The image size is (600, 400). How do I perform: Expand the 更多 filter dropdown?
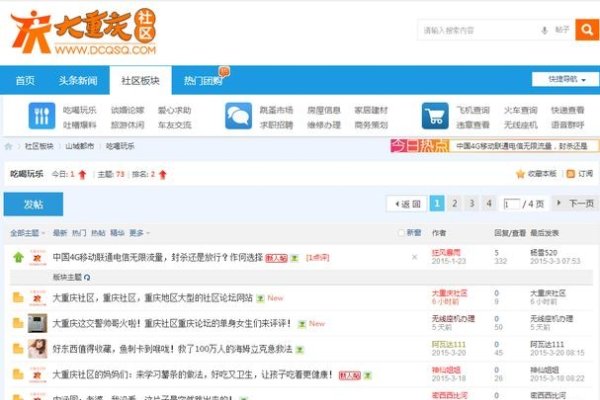tap(139, 233)
